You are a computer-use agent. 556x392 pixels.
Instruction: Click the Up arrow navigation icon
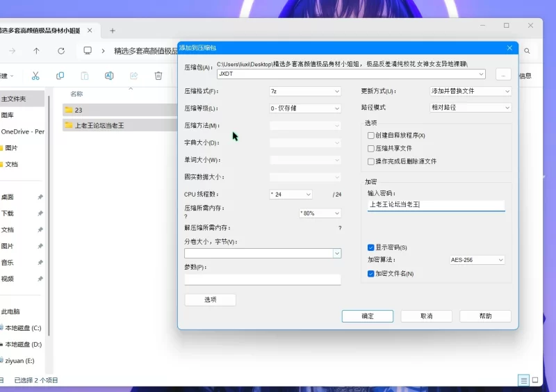[x=36, y=51]
